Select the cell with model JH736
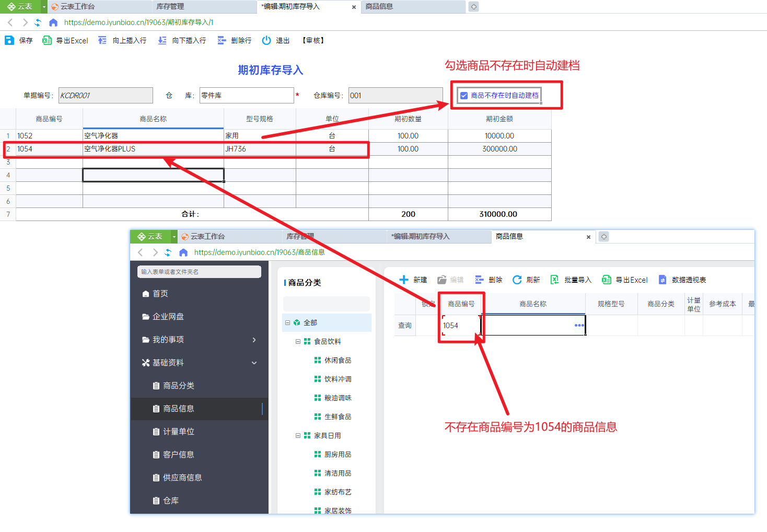The width and height of the screenshot is (767, 532). 260,149
